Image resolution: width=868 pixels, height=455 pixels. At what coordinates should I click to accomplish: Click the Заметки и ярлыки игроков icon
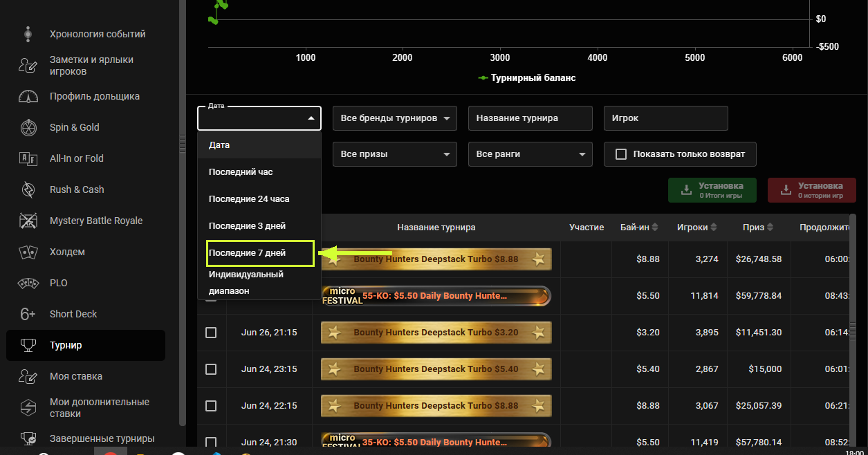pos(28,66)
